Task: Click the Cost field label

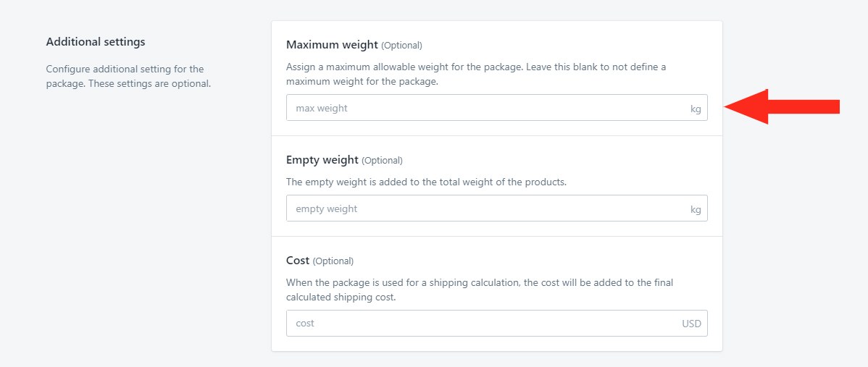Action: pyautogui.click(x=298, y=260)
